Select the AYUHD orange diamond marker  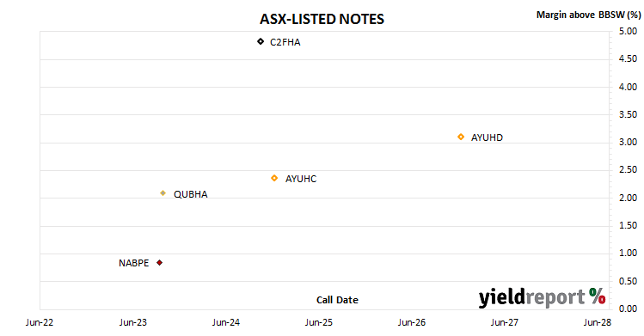[461, 137]
